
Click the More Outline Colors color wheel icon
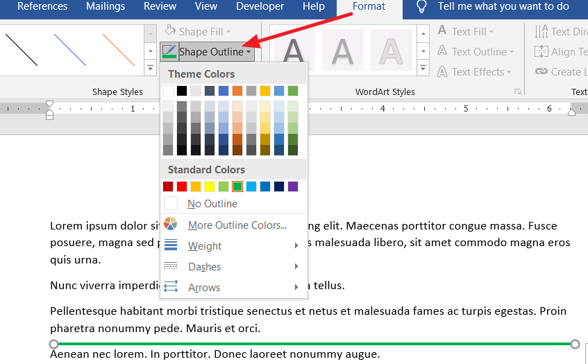[170, 224]
